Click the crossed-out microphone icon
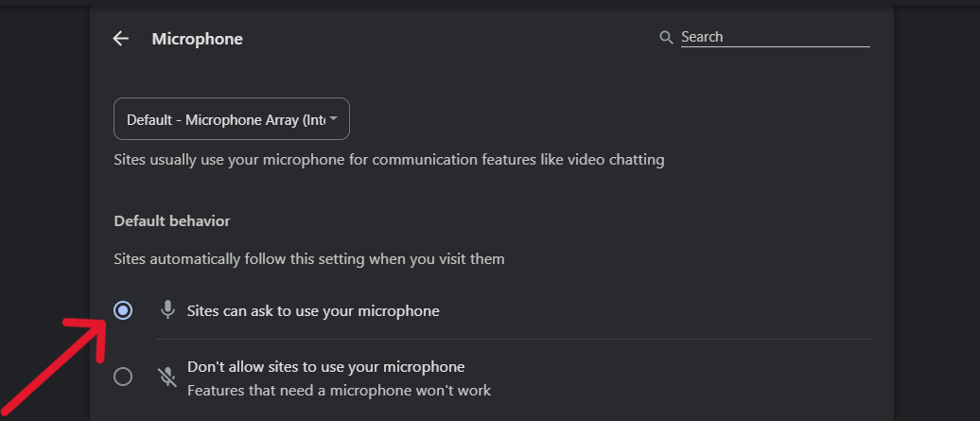The width and height of the screenshot is (980, 421). point(167,377)
